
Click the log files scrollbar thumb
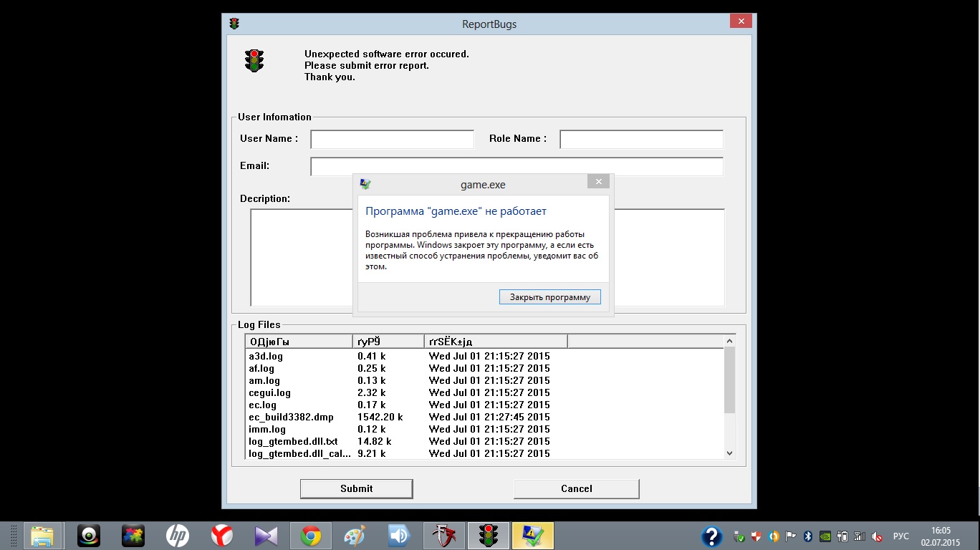(730, 380)
